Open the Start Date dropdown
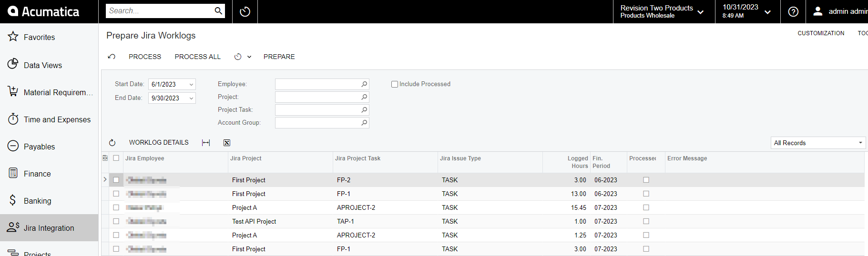 [191, 85]
